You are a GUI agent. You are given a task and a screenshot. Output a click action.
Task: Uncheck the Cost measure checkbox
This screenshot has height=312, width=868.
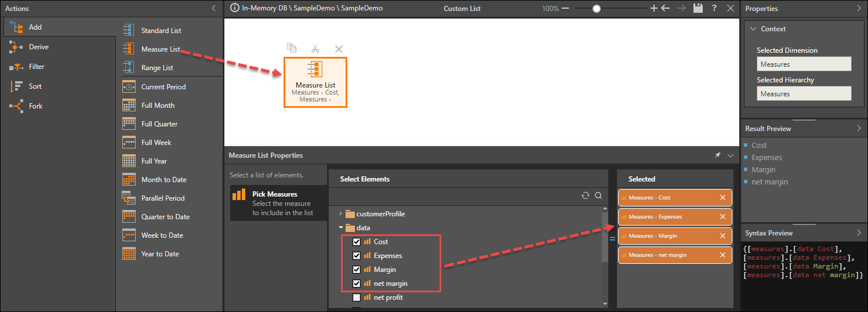tap(357, 242)
